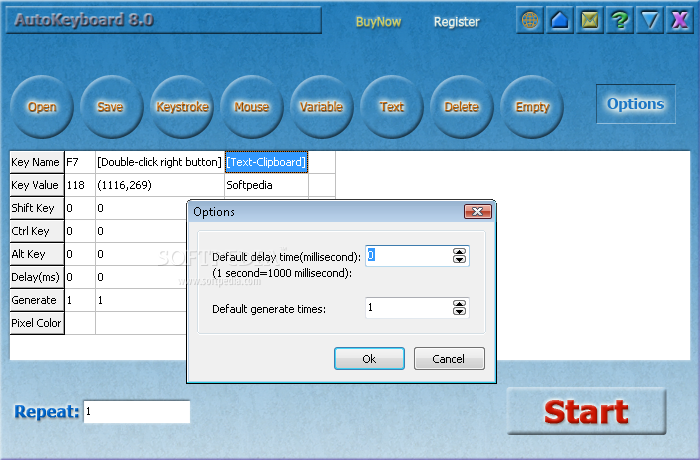
Task: Close AutoKeyboard with the purple X icon
Action: (679, 20)
